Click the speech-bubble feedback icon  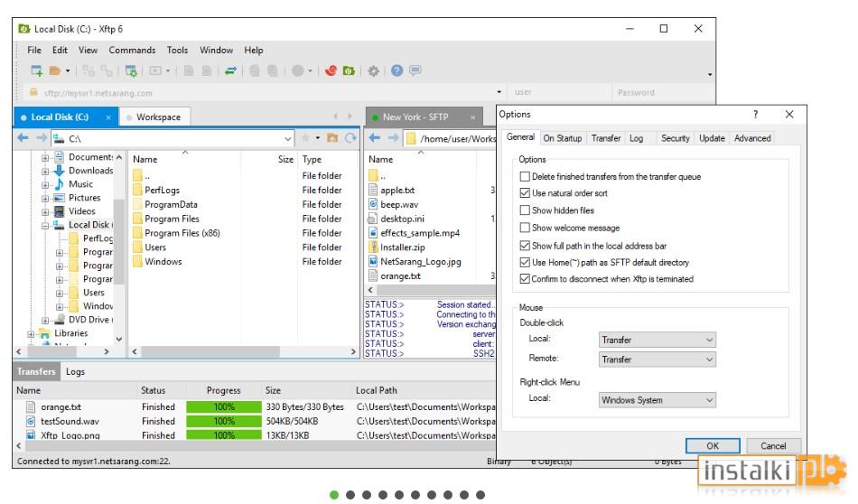(x=415, y=70)
